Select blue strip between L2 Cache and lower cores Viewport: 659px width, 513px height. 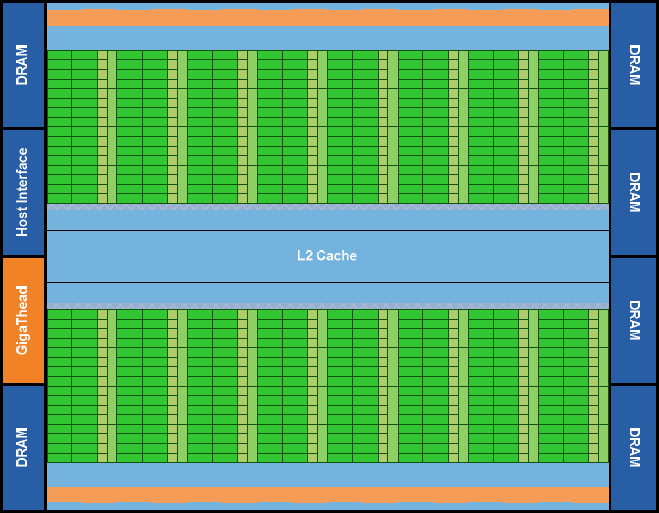pos(327,295)
